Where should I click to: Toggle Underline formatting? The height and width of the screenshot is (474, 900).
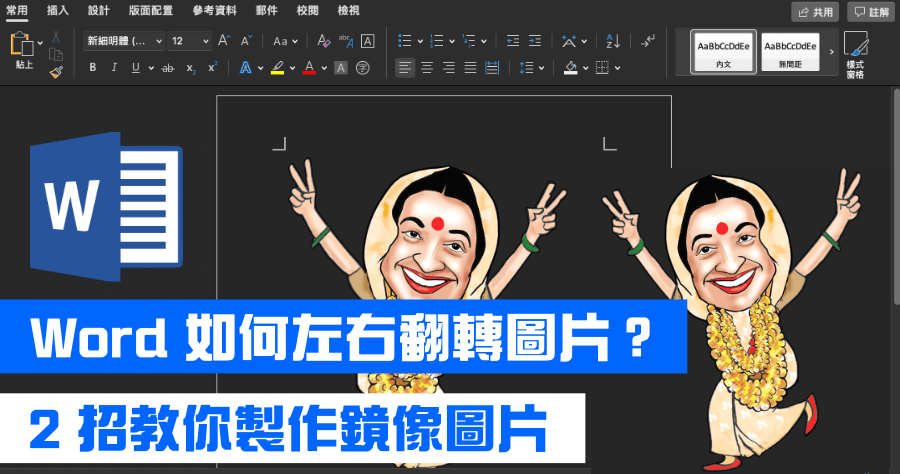(x=135, y=68)
